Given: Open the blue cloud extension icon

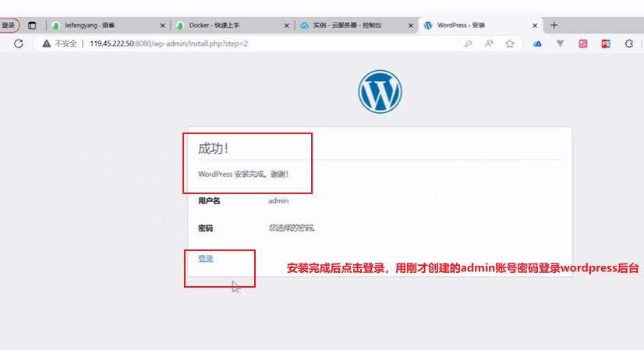Looking at the screenshot, I should 537,44.
